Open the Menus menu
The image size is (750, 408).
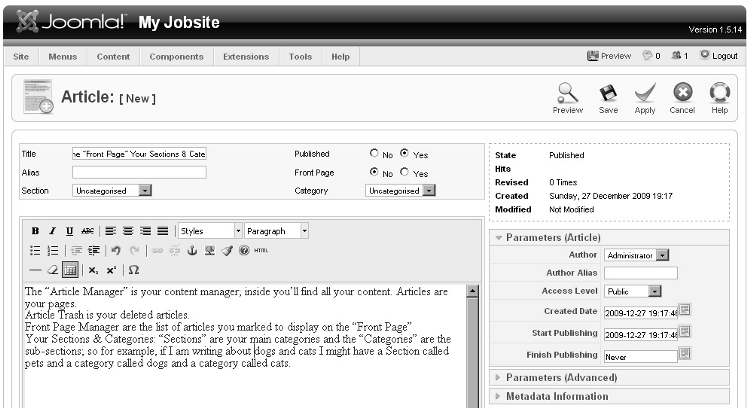pyautogui.click(x=63, y=56)
